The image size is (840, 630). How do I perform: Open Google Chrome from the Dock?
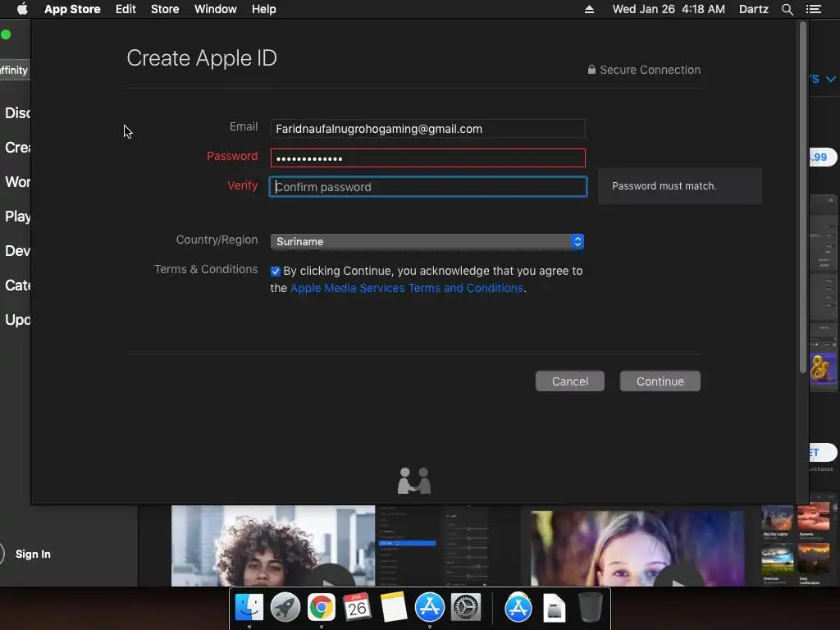pyautogui.click(x=322, y=608)
